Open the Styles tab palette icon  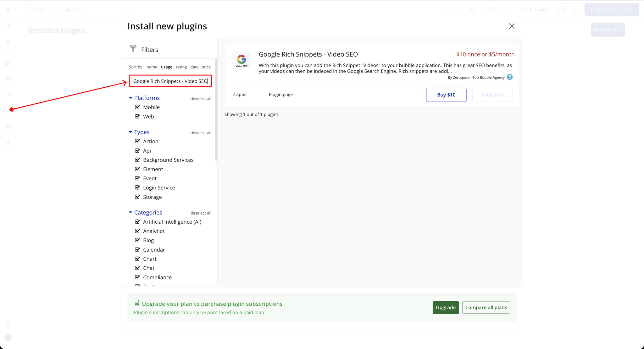coord(8,95)
